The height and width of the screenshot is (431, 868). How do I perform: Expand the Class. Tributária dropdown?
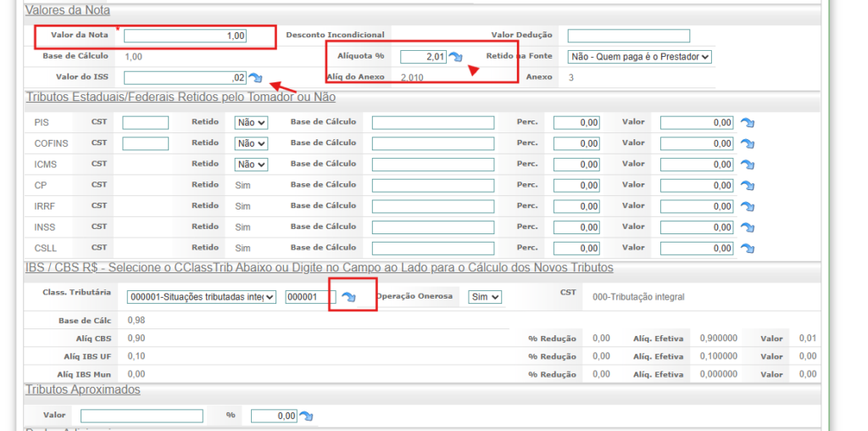201,297
